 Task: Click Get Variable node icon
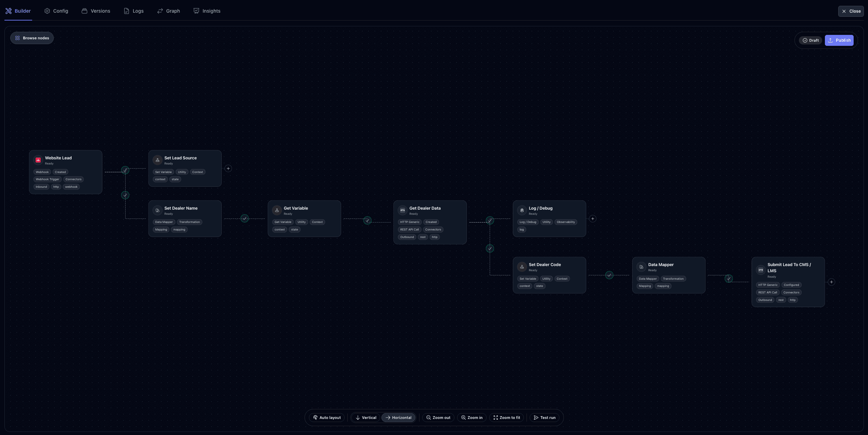point(277,210)
